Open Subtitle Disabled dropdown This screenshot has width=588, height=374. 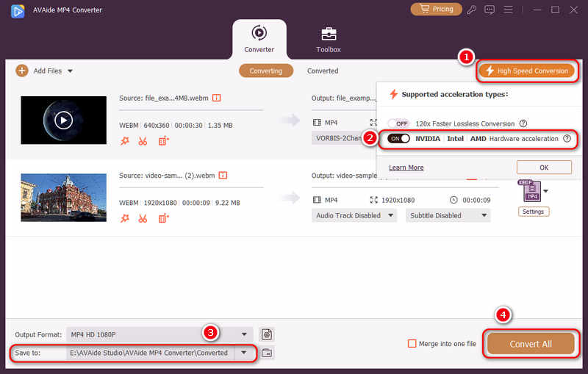tap(448, 215)
